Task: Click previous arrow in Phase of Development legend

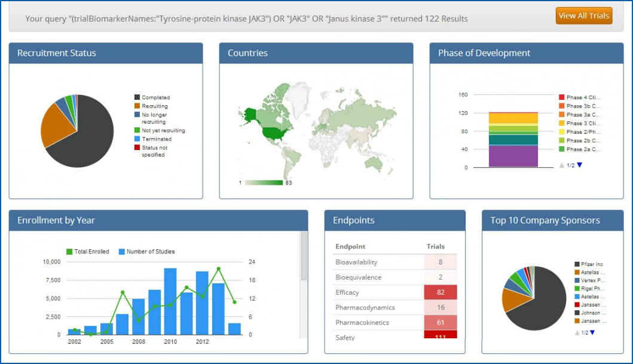Action: (561, 165)
